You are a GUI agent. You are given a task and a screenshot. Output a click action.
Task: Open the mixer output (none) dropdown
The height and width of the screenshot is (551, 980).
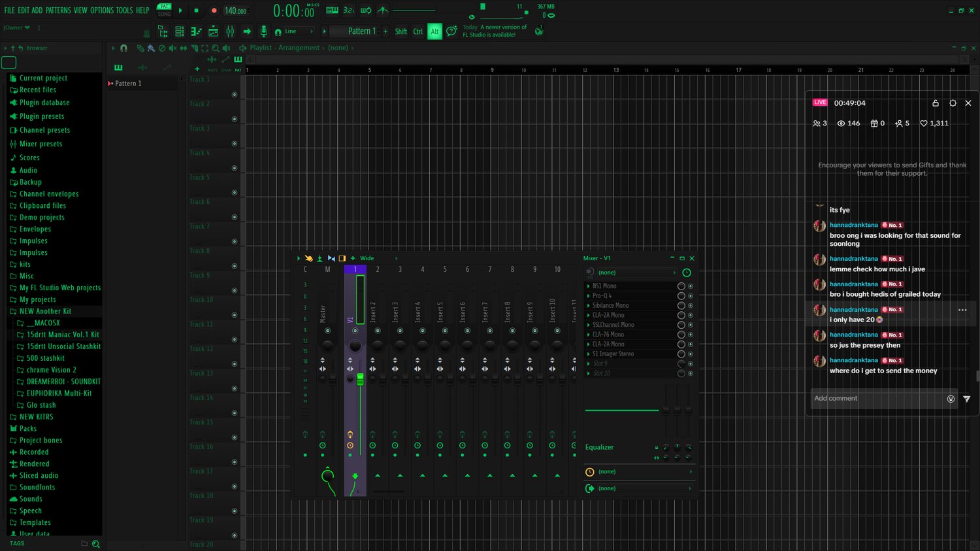pyautogui.click(x=645, y=488)
